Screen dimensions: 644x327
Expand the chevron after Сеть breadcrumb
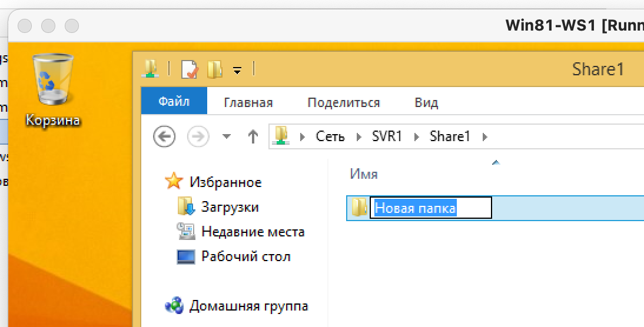coord(359,136)
